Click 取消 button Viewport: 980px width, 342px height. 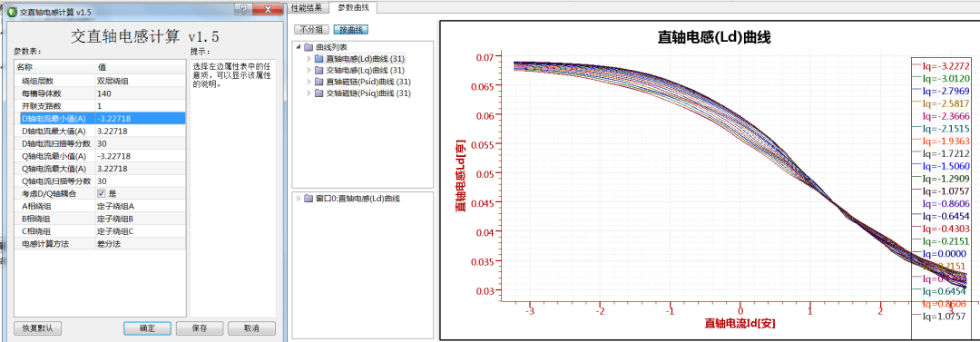[251, 328]
